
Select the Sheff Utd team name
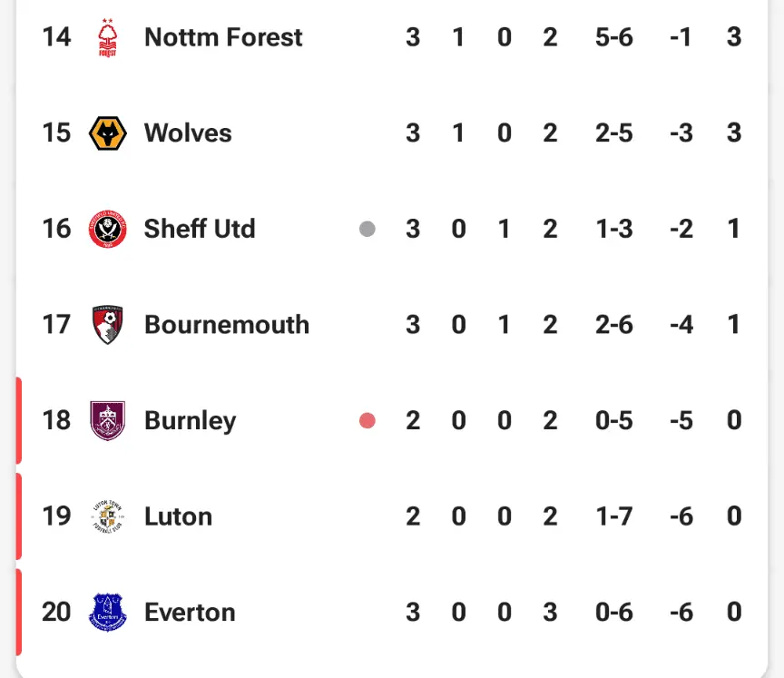click(x=200, y=229)
